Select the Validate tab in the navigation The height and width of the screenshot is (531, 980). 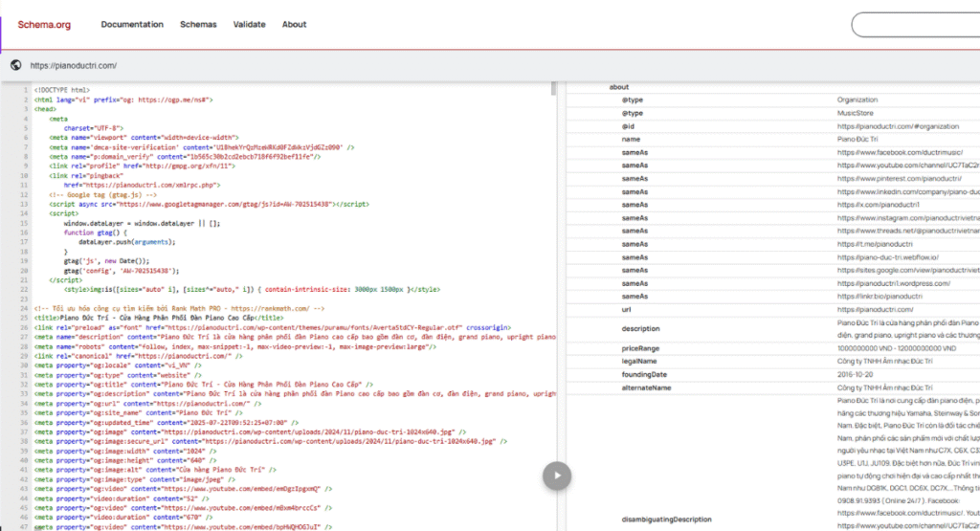[x=249, y=24]
